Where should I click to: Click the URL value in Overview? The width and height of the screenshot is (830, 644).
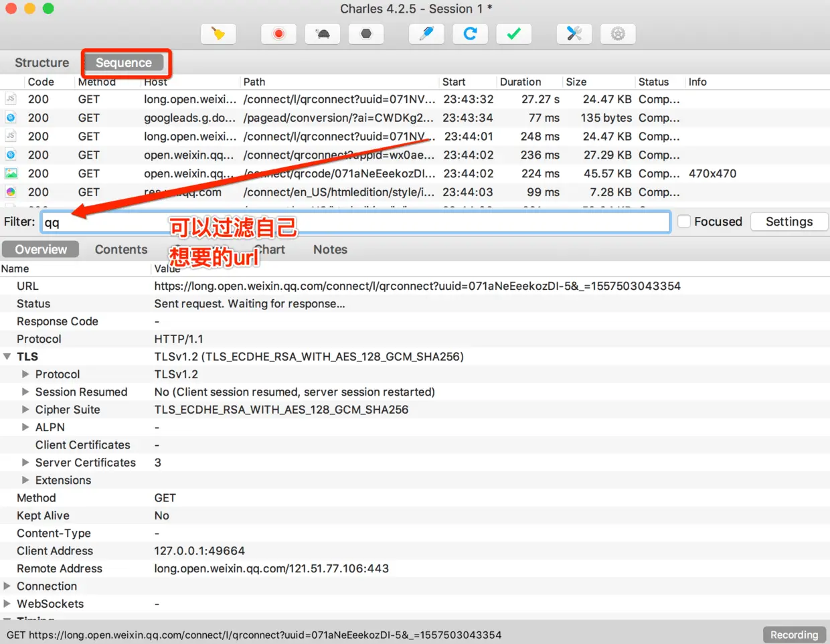click(x=417, y=286)
